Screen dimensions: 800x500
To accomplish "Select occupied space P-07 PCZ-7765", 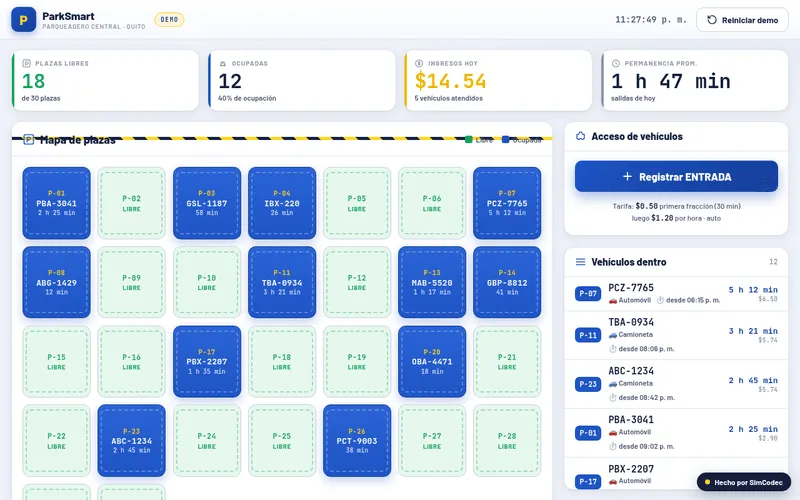I will point(507,203).
